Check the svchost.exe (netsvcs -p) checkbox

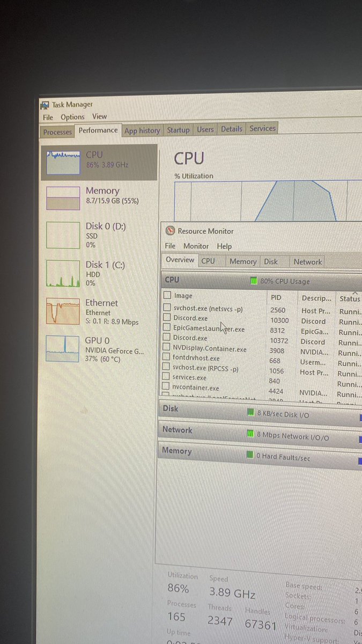167,308
